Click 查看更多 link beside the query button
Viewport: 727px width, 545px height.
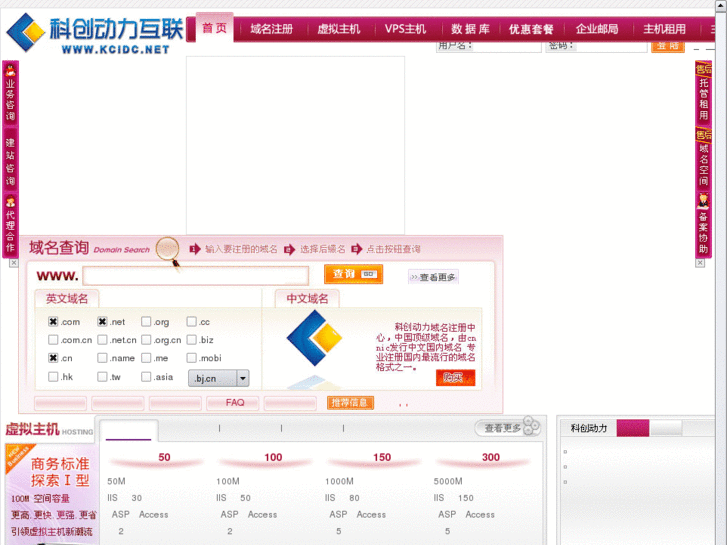click(x=433, y=277)
